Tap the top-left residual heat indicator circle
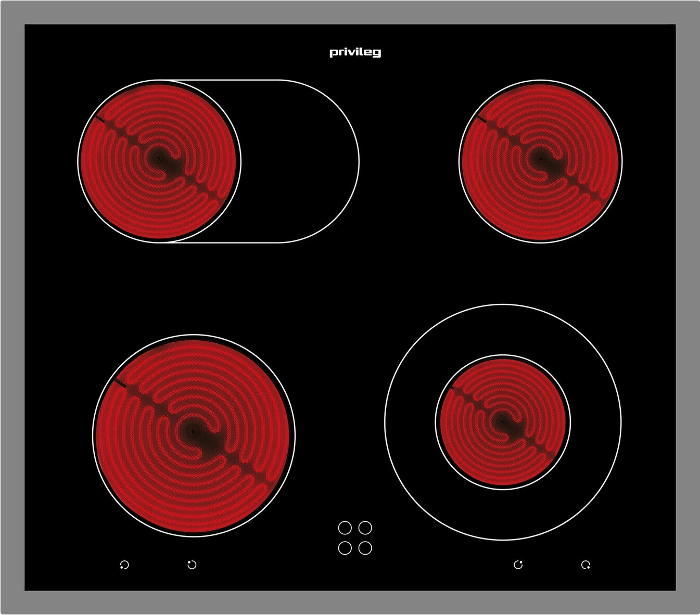 (x=345, y=528)
